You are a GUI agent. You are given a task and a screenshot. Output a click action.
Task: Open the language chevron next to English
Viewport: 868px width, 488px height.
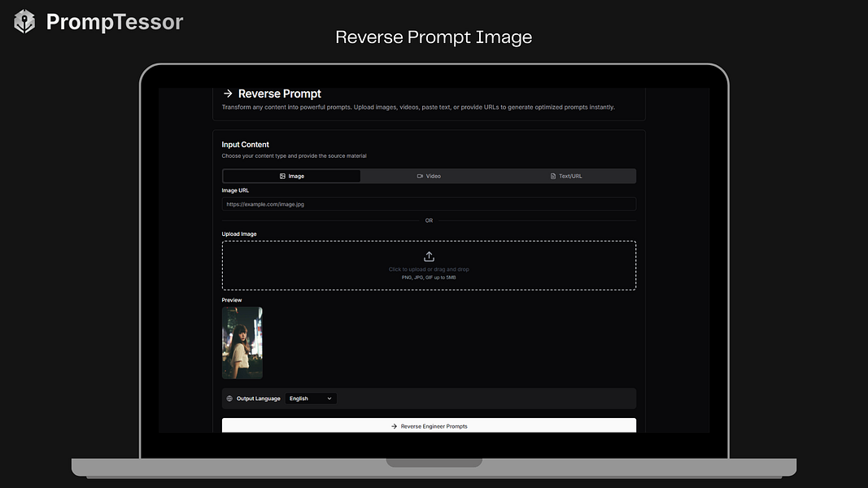pos(329,398)
